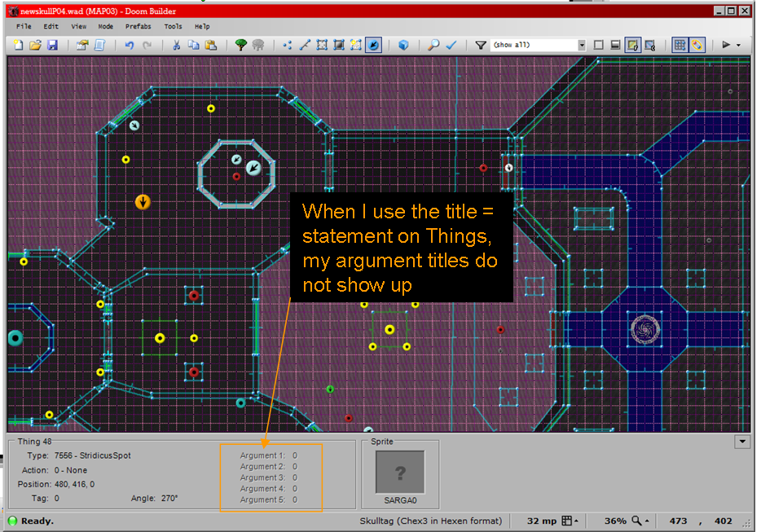Toggle View Floor Textures mode button
Viewport: 761px width, 532px height.
tap(633, 46)
